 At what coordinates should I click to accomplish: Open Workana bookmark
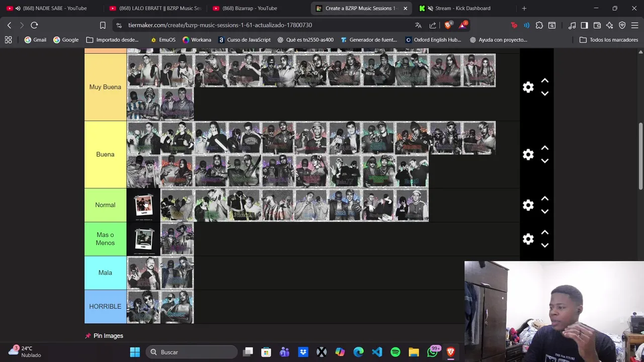[197, 40]
